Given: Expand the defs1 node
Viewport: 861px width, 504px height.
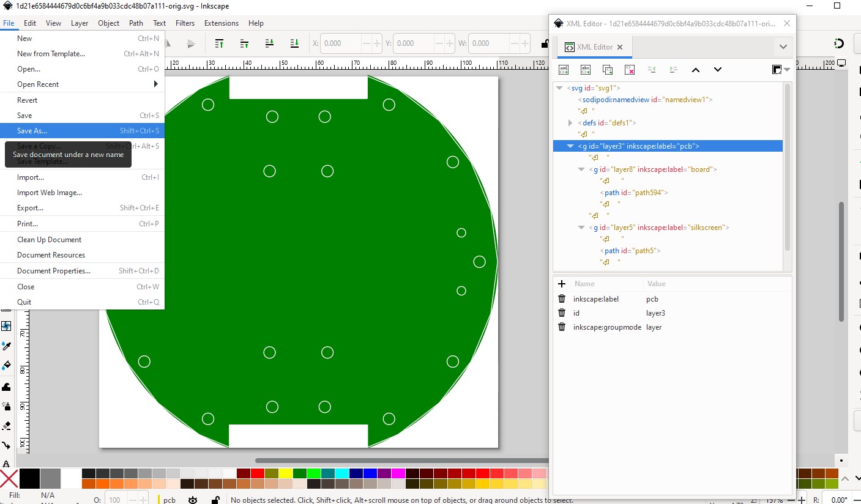Looking at the screenshot, I should click(x=570, y=123).
